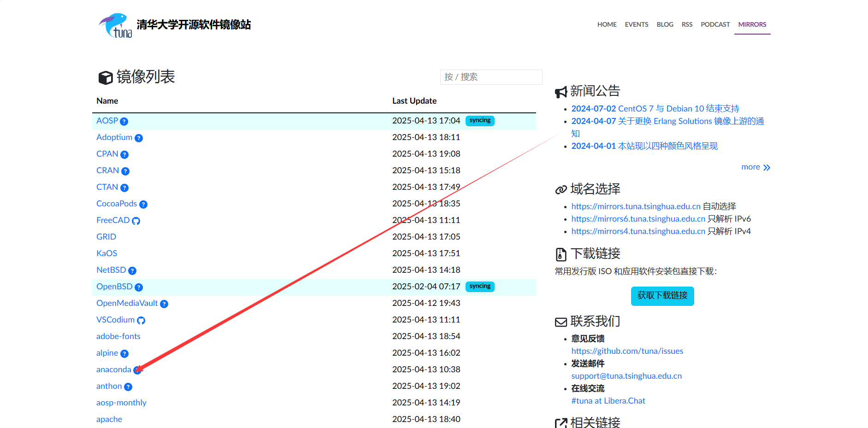Go to the HOME menu item
The image size is (868, 428).
pos(607,24)
